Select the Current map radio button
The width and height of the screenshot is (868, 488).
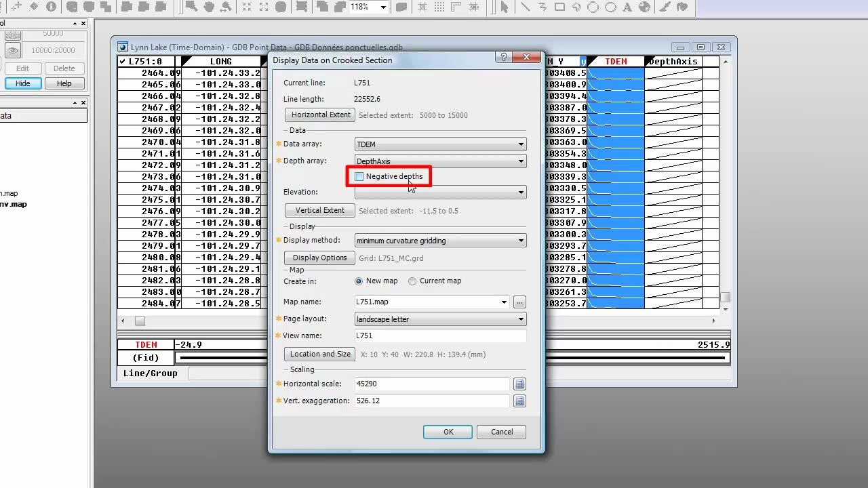pyautogui.click(x=412, y=281)
